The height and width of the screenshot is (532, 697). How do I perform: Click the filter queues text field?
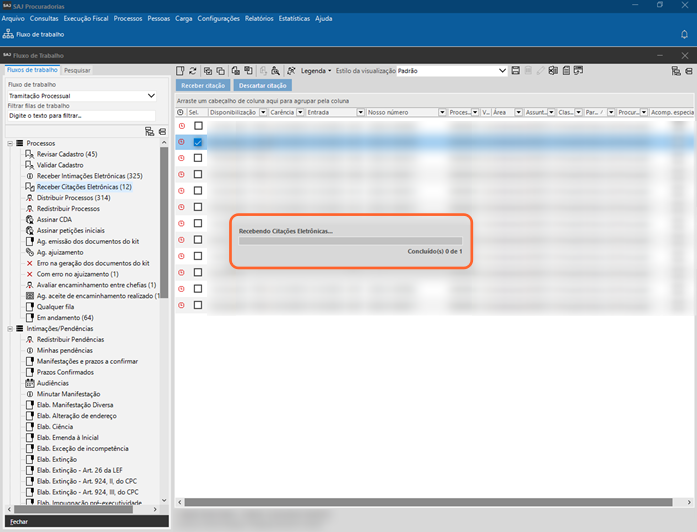(80, 116)
